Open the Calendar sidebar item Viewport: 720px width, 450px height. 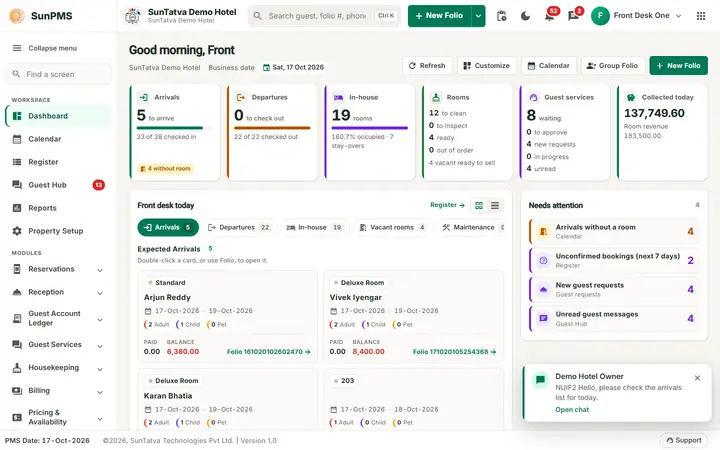(x=58, y=139)
